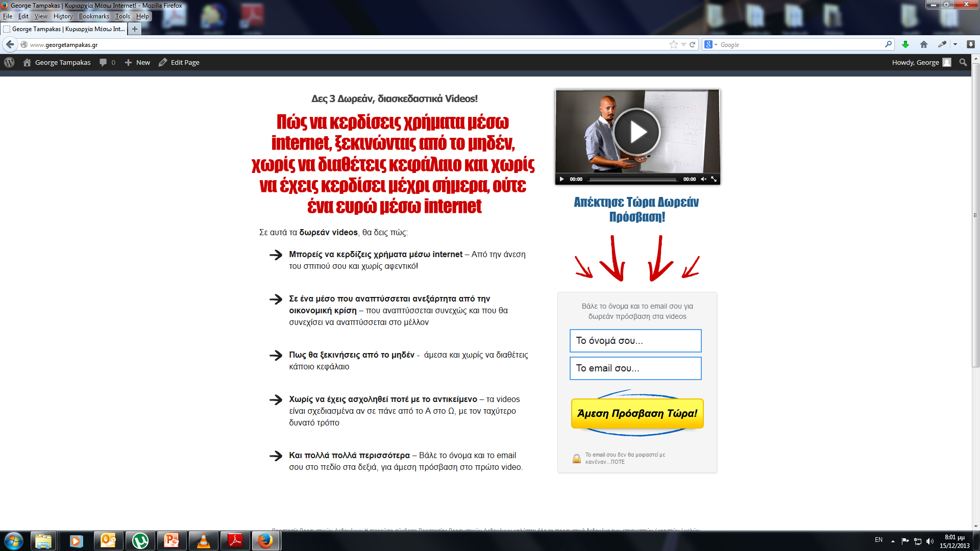This screenshot has width=980, height=551.
Task: Open the Help menu
Action: [x=142, y=16]
